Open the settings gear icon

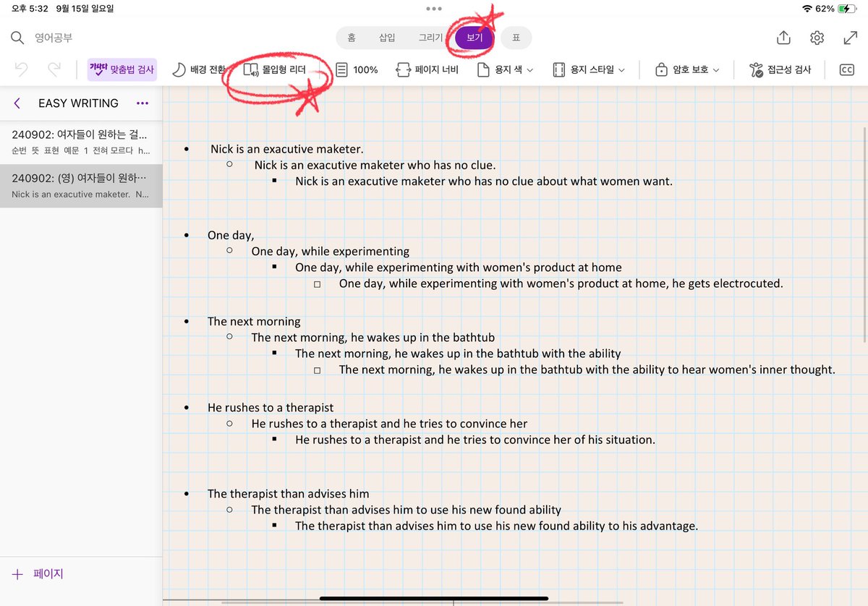click(x=817, y=38)
